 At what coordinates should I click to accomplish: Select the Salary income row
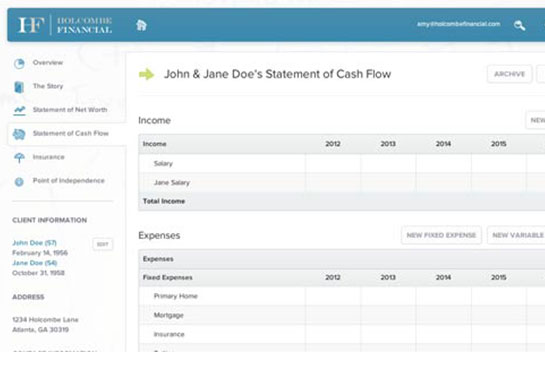[342, 163]
